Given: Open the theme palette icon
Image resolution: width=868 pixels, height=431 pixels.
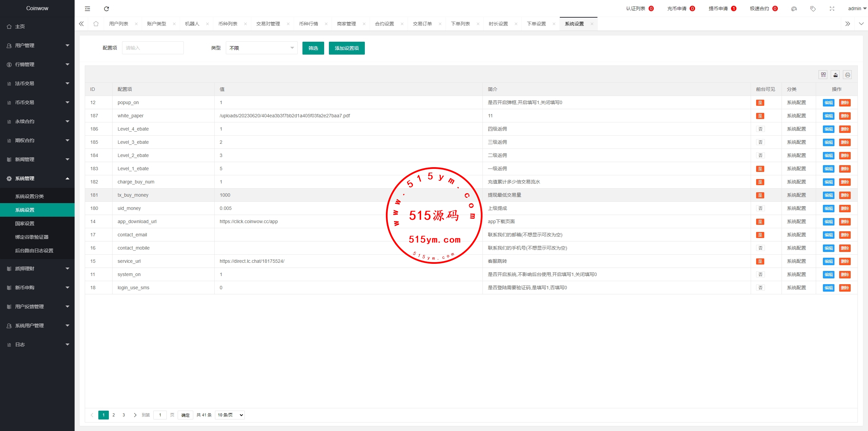Looking at the screenshot, I should click(794, 9).
